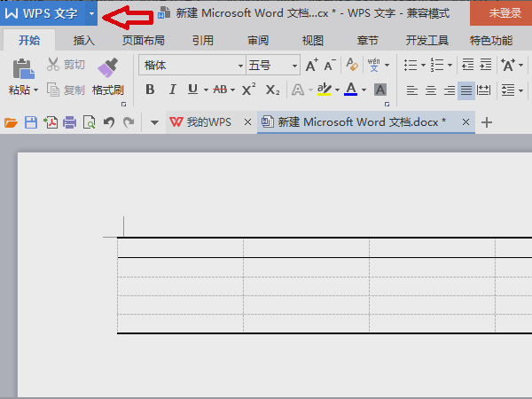The height and width of the screenshot is (399, 532).
Task: Increase font size with A+ icon
Action: (312, 65)
